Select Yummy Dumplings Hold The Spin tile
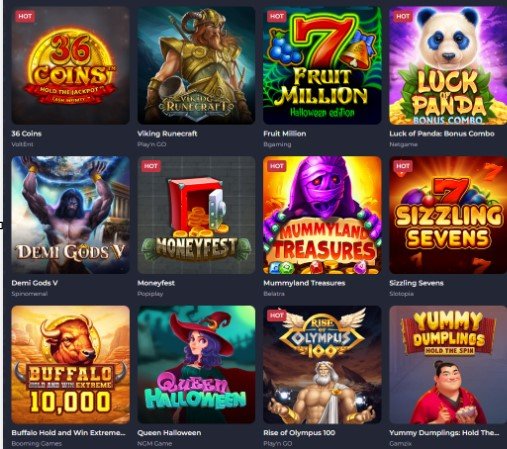The image size is (507, 449). [x=448, y=365]
